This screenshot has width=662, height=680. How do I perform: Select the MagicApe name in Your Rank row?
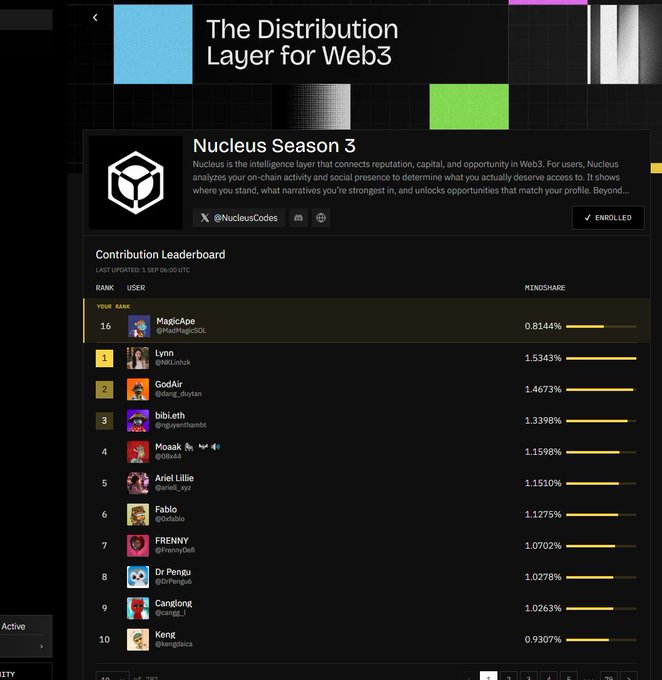pos(176,321)
